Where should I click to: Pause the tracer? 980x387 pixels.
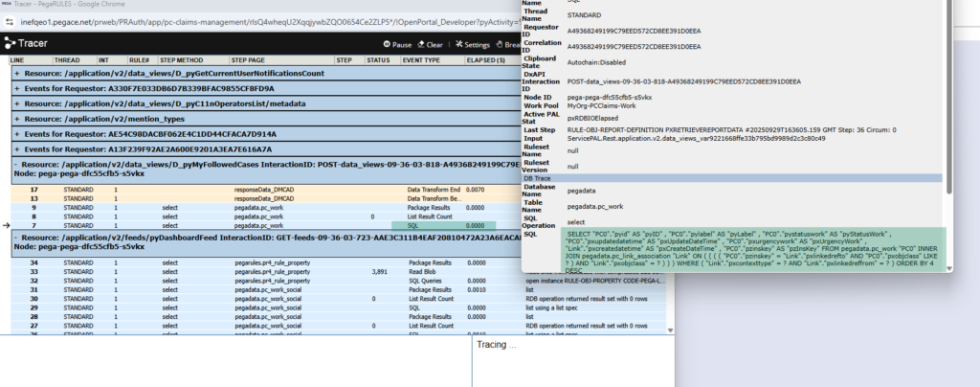tap(397, 44)
